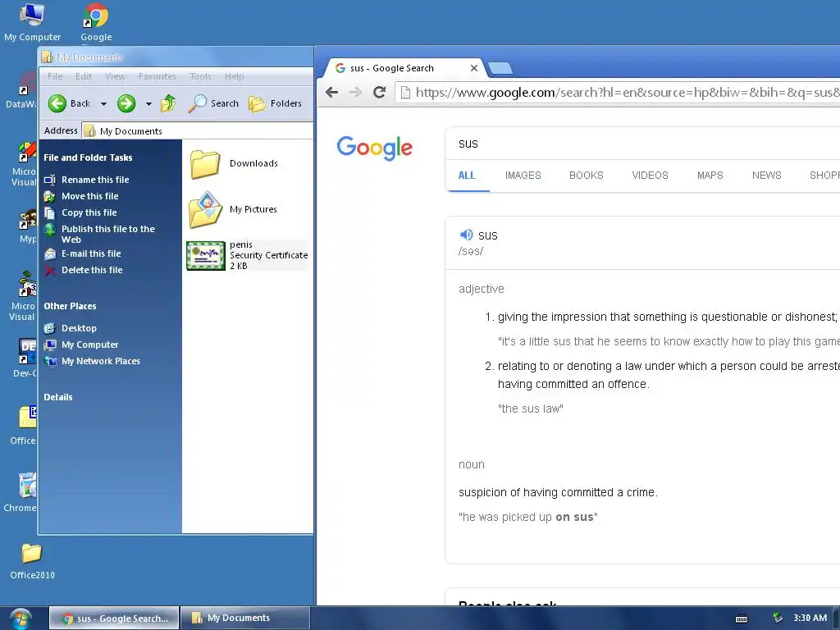
Task: Switch to the BOOKS results tab
Action: pos(586,176)
